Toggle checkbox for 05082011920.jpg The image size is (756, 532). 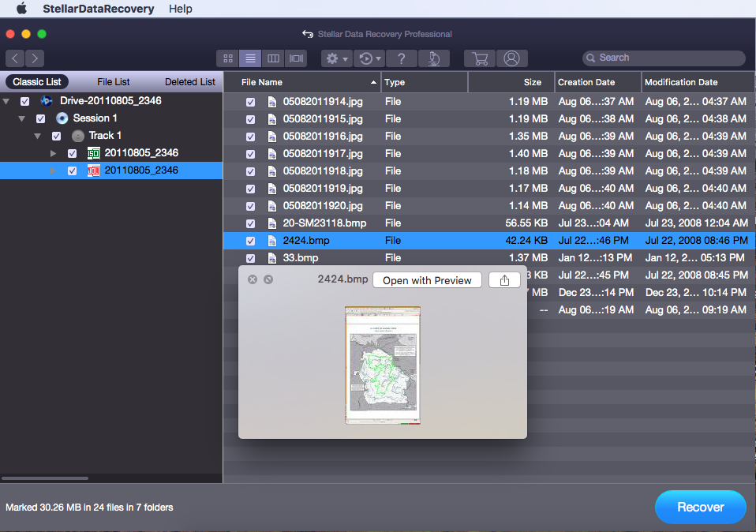point(250,206)
